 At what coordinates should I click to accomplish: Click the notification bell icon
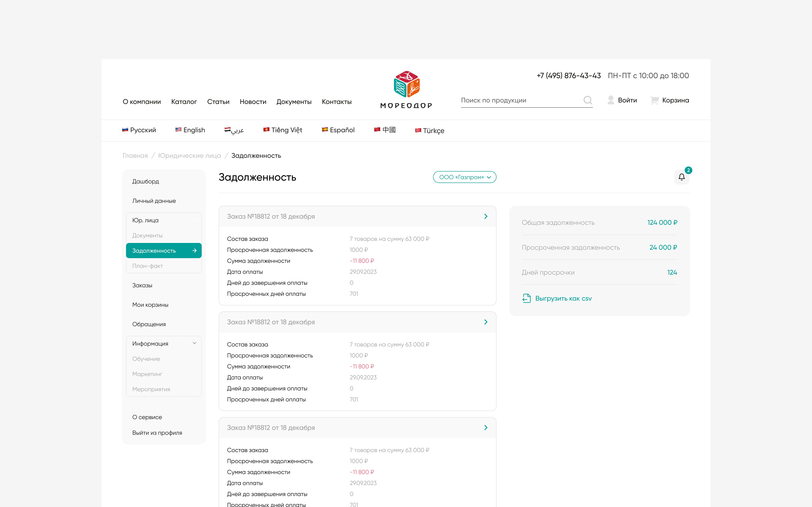682,177
